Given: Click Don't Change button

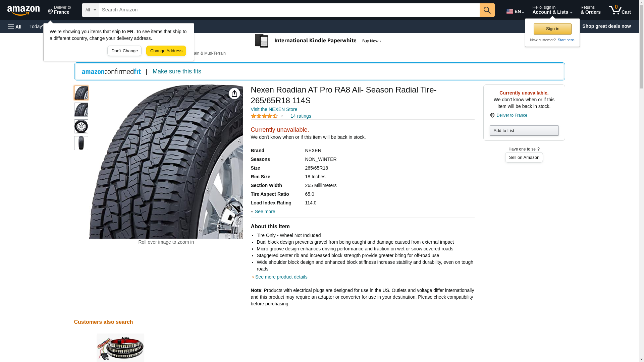Looking at the screenshot, I should pyautogui.click(x=124, y=51).
